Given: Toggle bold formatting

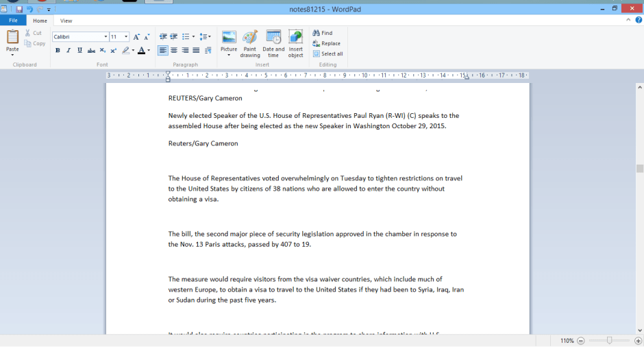Looking at the screenshot, I should [x=58, y=50].
